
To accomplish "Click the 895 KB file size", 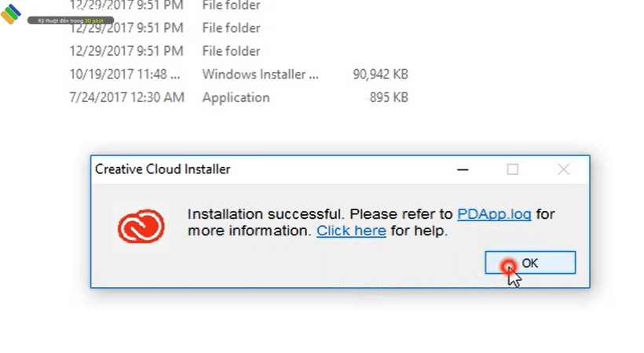I will [388, 98].
